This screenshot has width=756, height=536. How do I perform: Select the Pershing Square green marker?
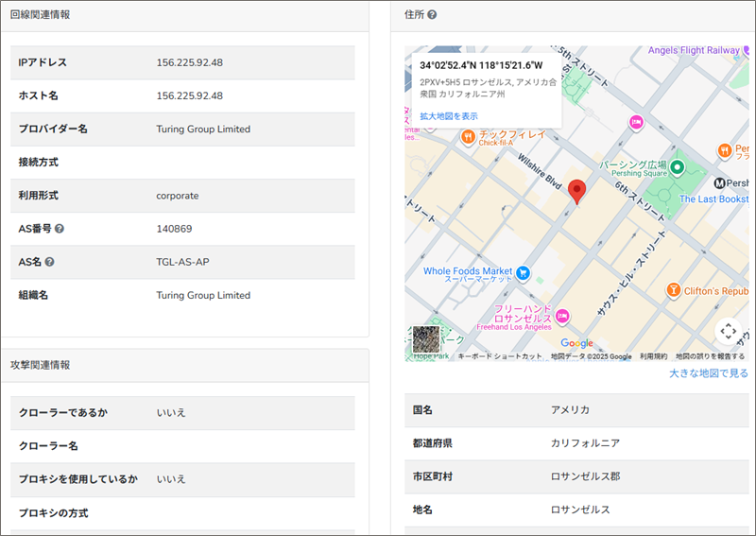tap(677, 167)
